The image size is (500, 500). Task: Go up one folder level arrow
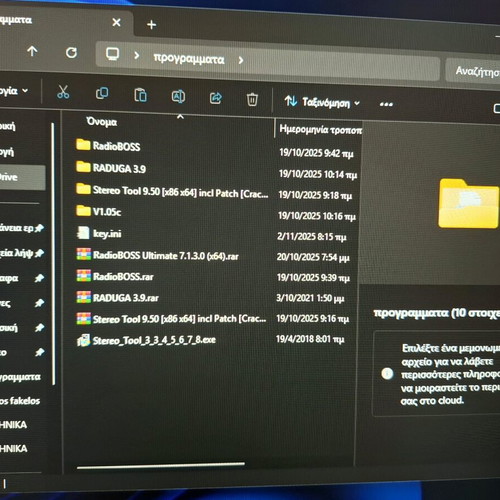[x=32, y=51]
